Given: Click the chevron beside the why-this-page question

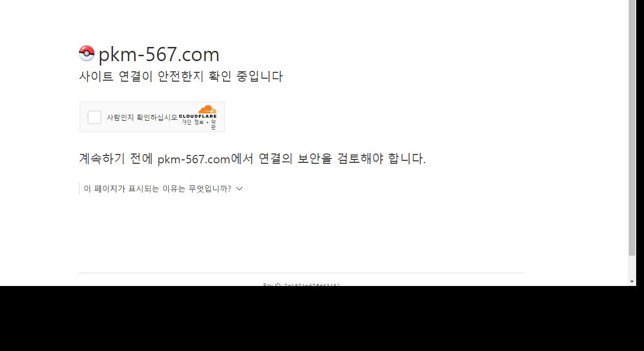Looking at the screenshot, I should [239, 189].
